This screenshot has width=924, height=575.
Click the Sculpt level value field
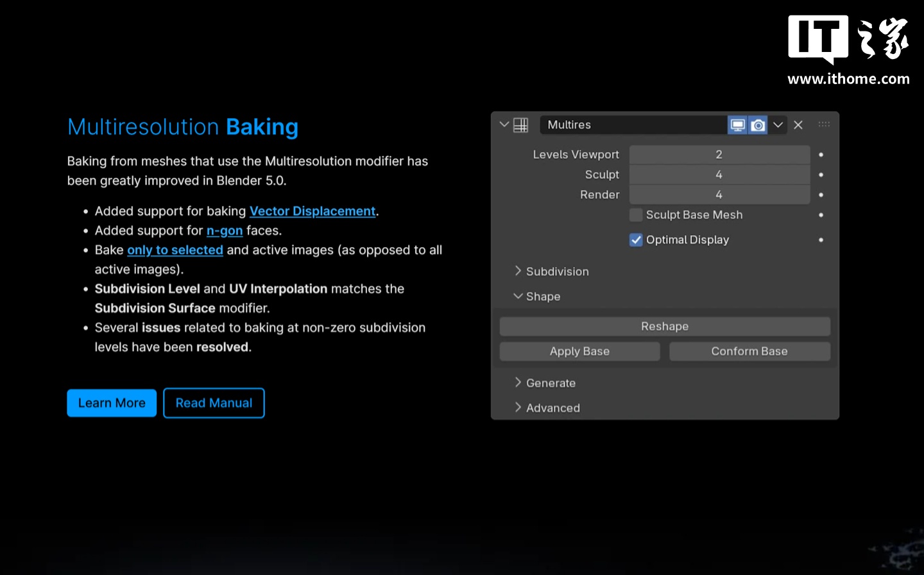click(719, 175)
